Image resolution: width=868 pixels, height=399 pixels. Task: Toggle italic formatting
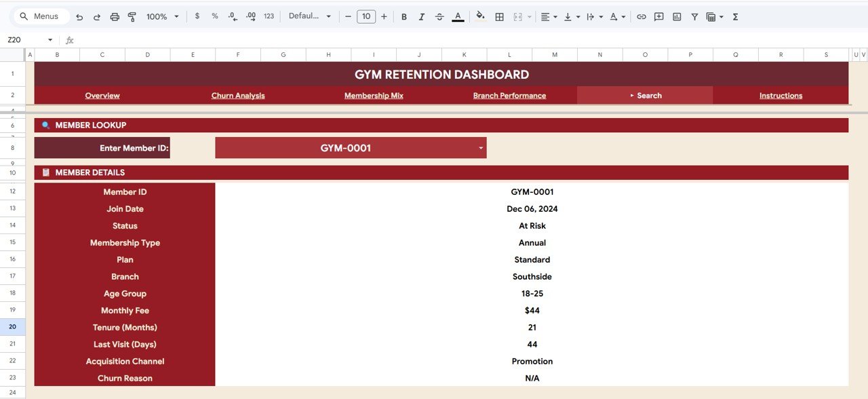[x=421, y=16]
